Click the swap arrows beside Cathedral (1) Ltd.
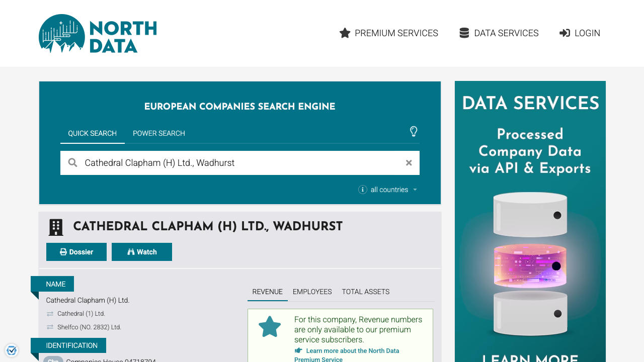 click(49, 313)
